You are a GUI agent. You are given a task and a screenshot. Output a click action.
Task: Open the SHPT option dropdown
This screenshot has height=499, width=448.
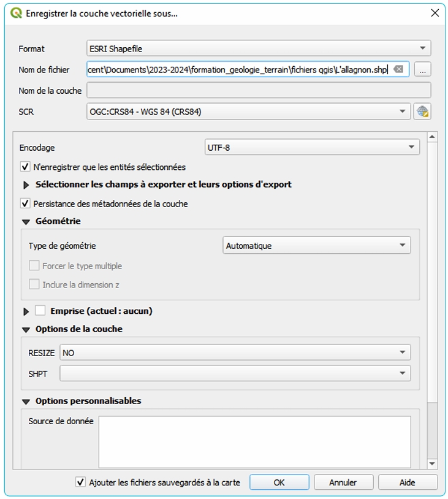[235, 373]
